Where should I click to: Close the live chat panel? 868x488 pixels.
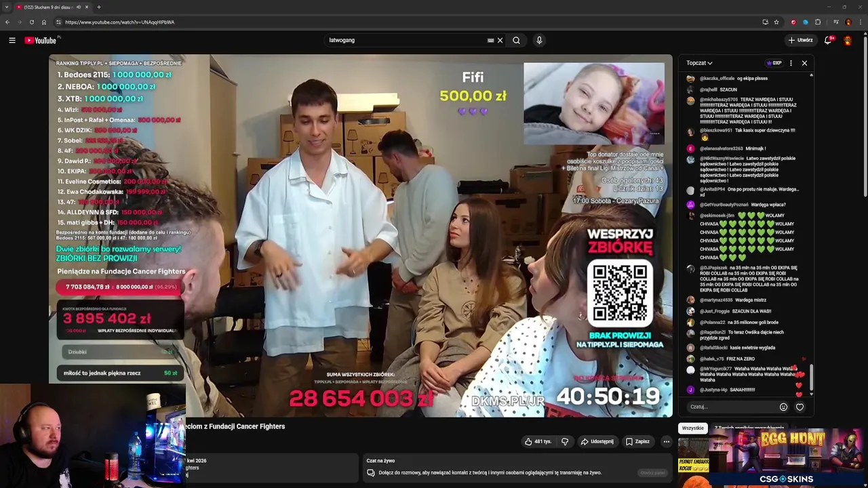(x=804, y=63)
